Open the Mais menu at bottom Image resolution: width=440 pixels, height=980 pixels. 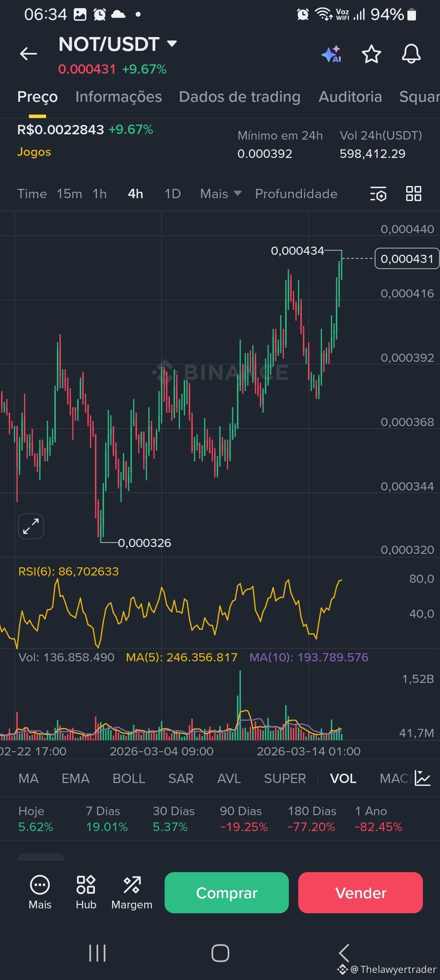(40, 892)
